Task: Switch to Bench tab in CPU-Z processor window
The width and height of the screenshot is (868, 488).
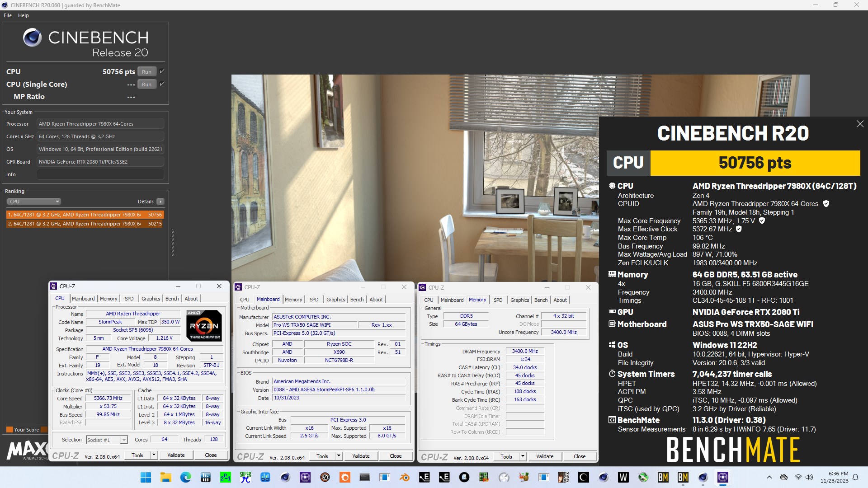Action: 172,299
